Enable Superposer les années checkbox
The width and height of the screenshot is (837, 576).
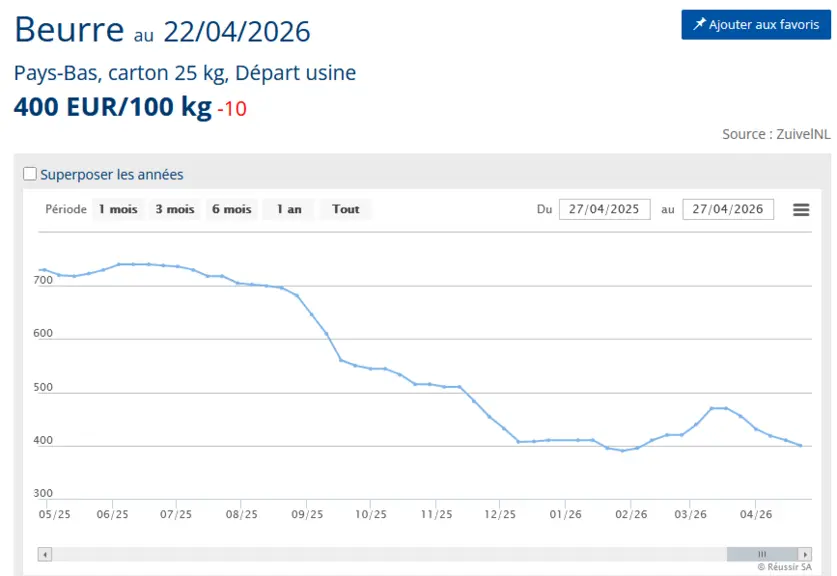(30, 174)
